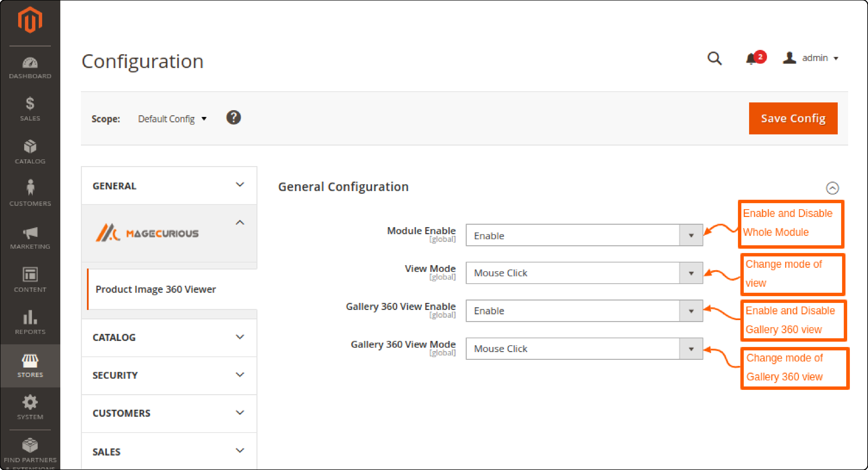Viewport: 868px width, 470px height.
Task: Open the notifications bell showing 2 alerts
Action: (752, 58)
